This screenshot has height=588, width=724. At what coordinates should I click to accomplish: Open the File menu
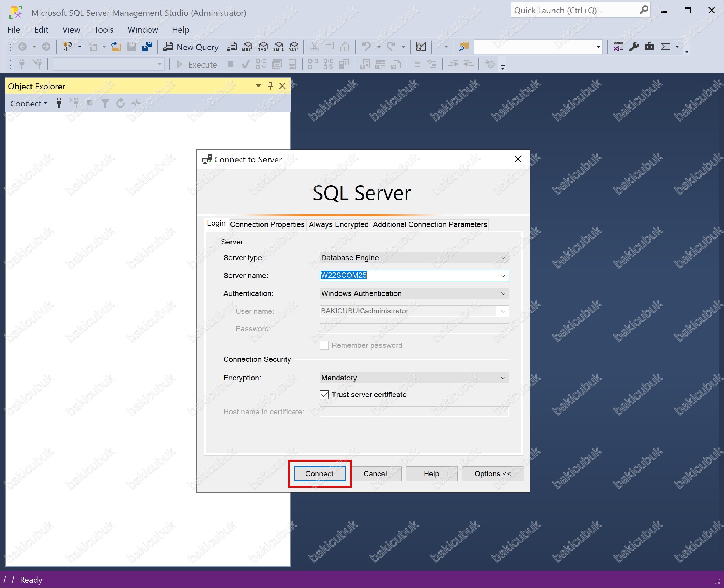pos(14,30)
